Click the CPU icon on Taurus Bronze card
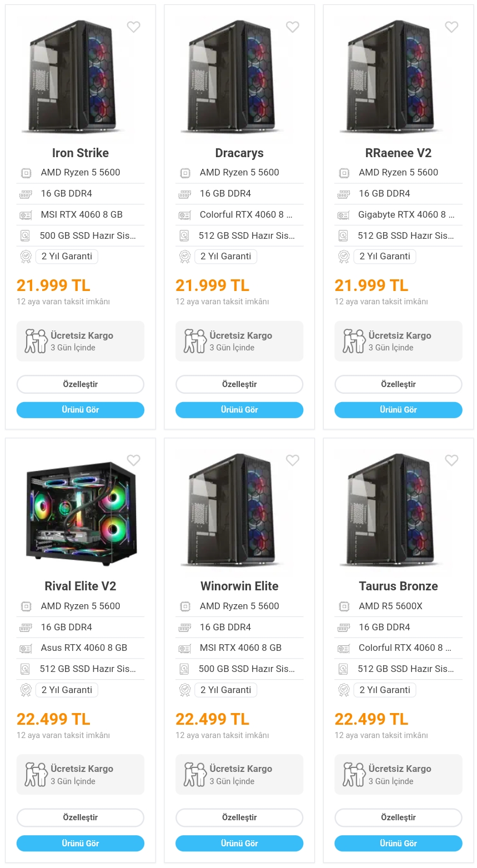Viewport: 477px width, 868px height. [344, 606]
